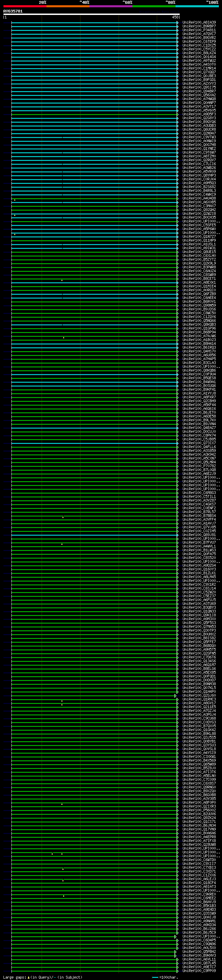Open hit UniRef100_C6WTD0
The width and height of the screenshot is (222, 980).
pyautogui.click(x=199, y=860)
